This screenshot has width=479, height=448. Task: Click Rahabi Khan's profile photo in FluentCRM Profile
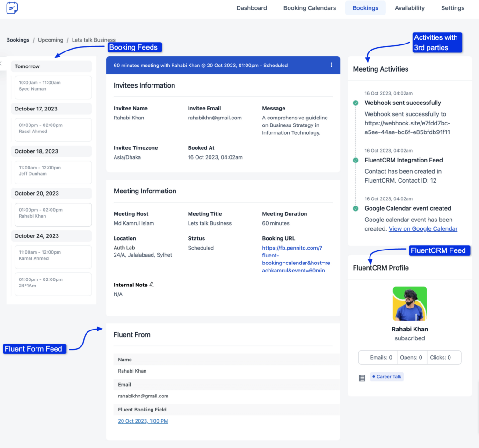click(410, 303)
